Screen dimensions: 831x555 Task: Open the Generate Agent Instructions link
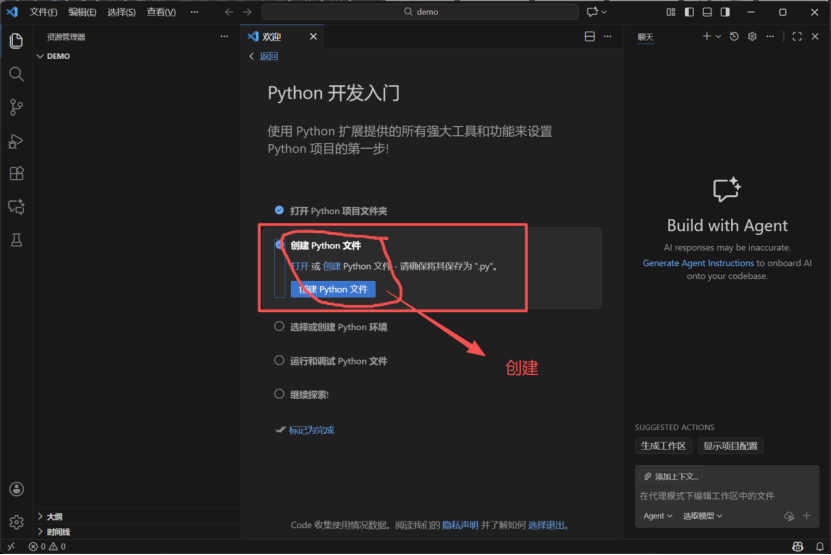click(698, 263)
